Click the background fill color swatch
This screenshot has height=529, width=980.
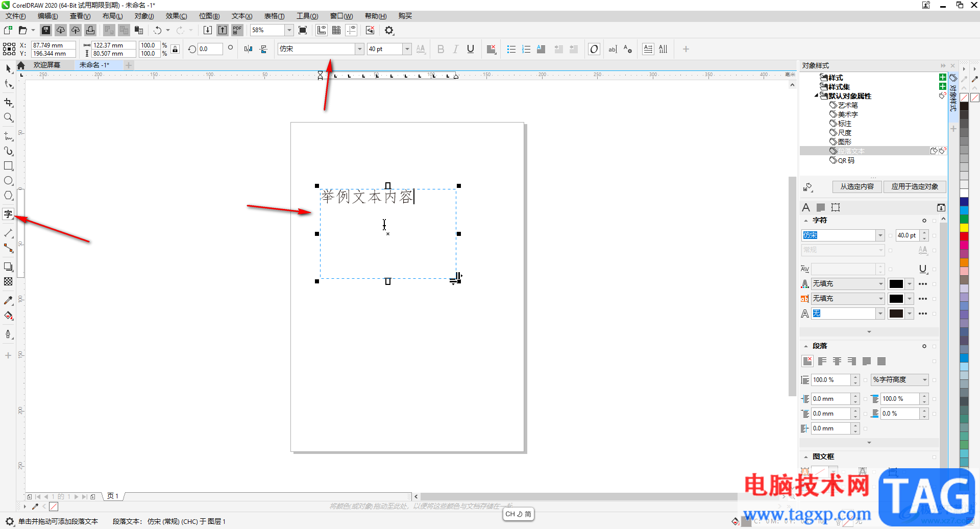tap(896, 299)
